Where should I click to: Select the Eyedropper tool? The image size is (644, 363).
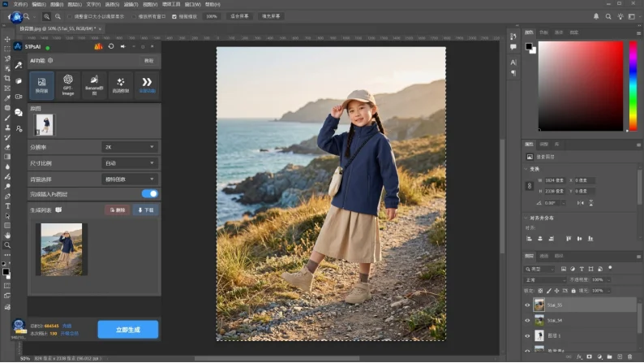[7, 97]
